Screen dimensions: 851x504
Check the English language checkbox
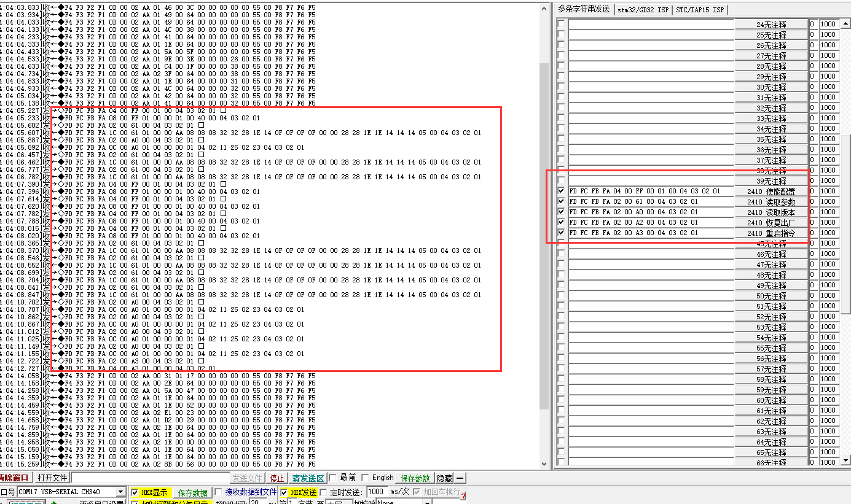(365, 478)
